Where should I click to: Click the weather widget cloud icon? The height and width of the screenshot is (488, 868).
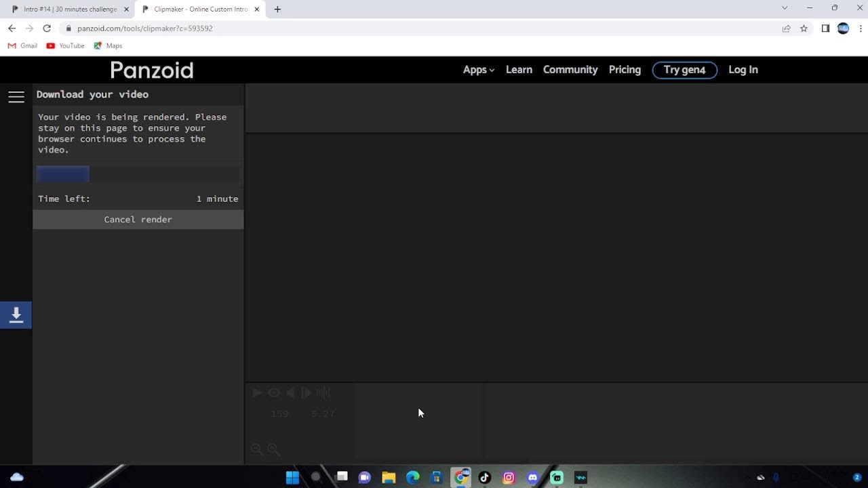[17, 477]
